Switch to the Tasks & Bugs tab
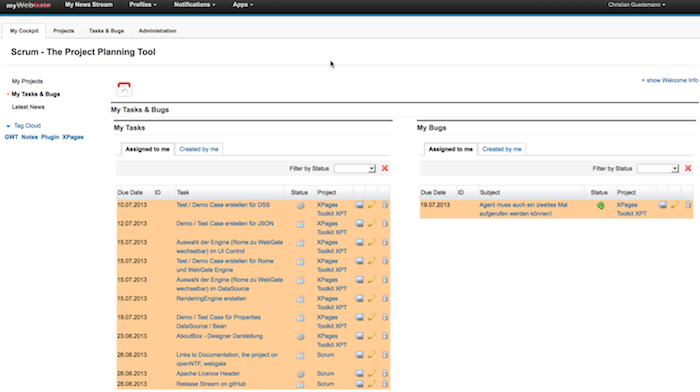Screen dimensions: 700x392 pyautogui.click(x=106, y=31)
